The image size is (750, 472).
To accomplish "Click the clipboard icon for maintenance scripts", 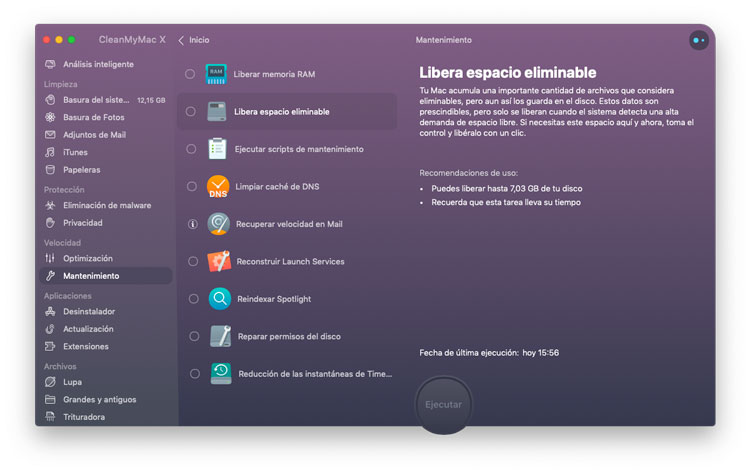I will point(217,149).
